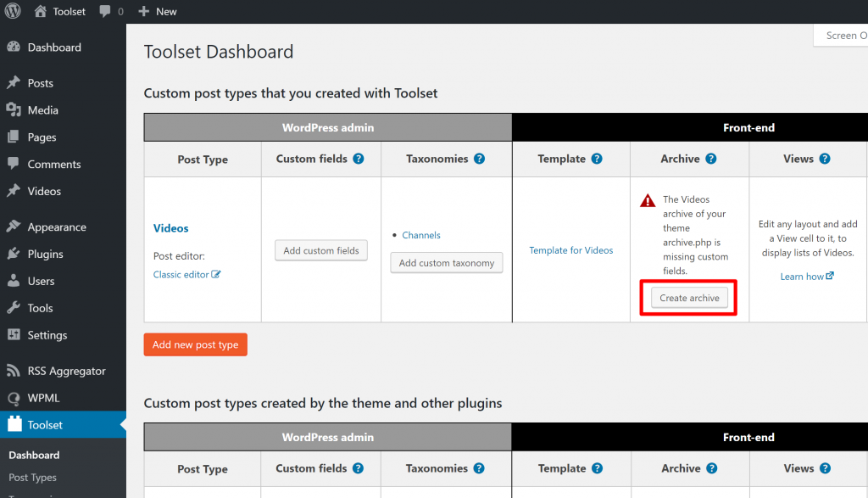The width and height of the screenshot is (868, 498).
Task: Open help icon beside Taxonomies, bottom table
Action: (x=479, y=468)
